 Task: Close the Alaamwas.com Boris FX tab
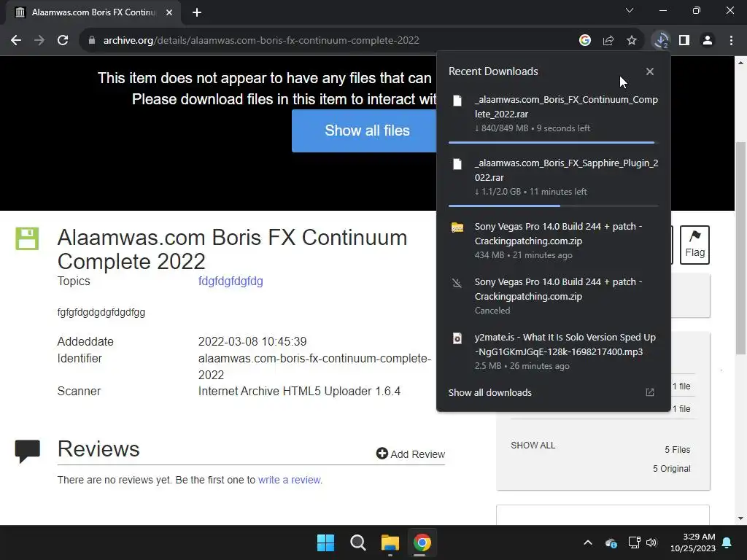point(169,12)
